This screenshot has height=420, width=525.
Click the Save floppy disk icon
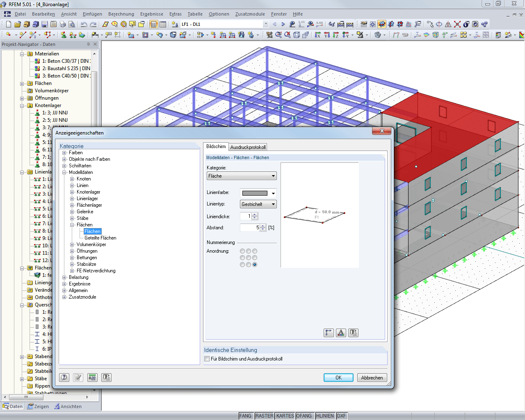click(45, 24)
